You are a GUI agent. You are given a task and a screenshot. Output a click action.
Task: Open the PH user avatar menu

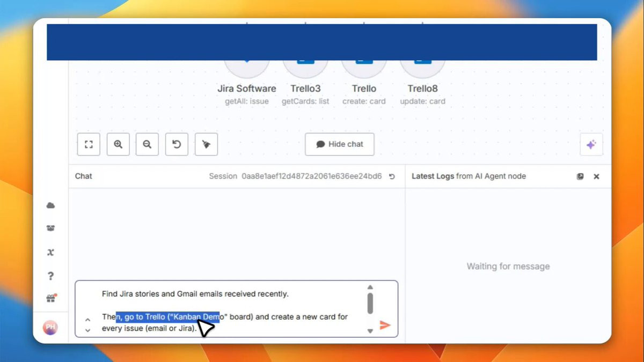click(x=50, y=327)
